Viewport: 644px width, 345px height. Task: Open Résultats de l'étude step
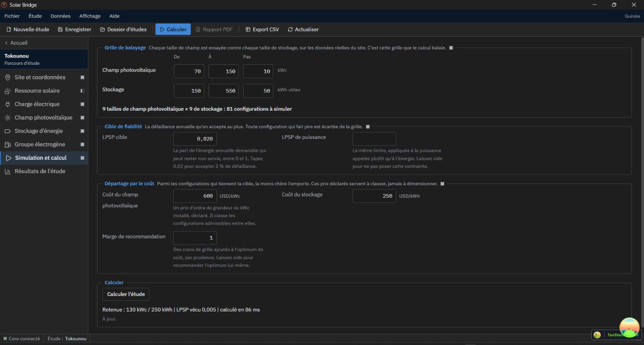point(44,171)
